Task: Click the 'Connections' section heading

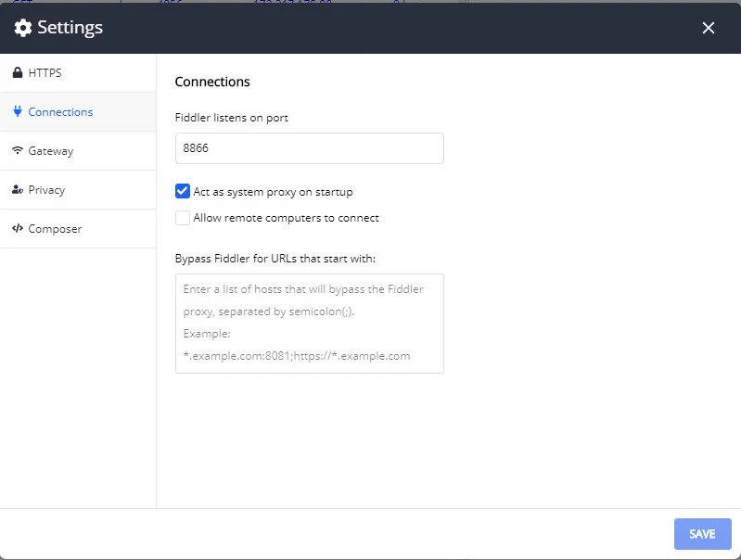Action: [212, 82]
